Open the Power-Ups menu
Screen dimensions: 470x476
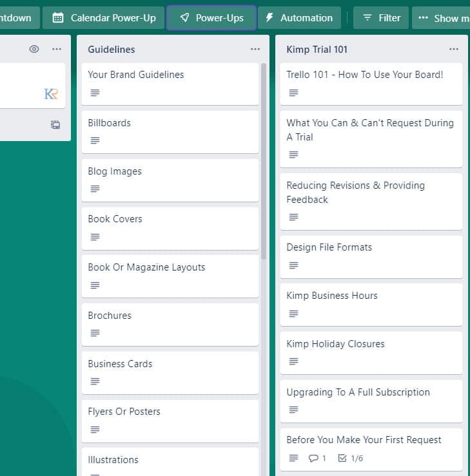(x=211, y=18)
